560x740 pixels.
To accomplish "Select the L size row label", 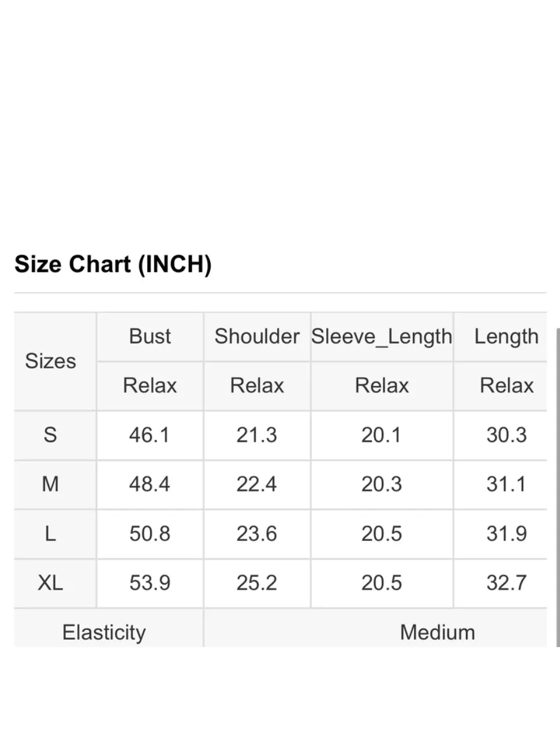I will [50, 533].
